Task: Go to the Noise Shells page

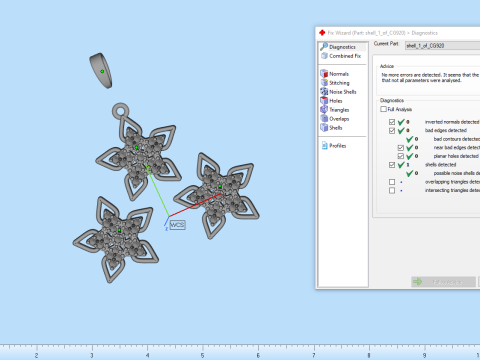Action: click(338, 92)
